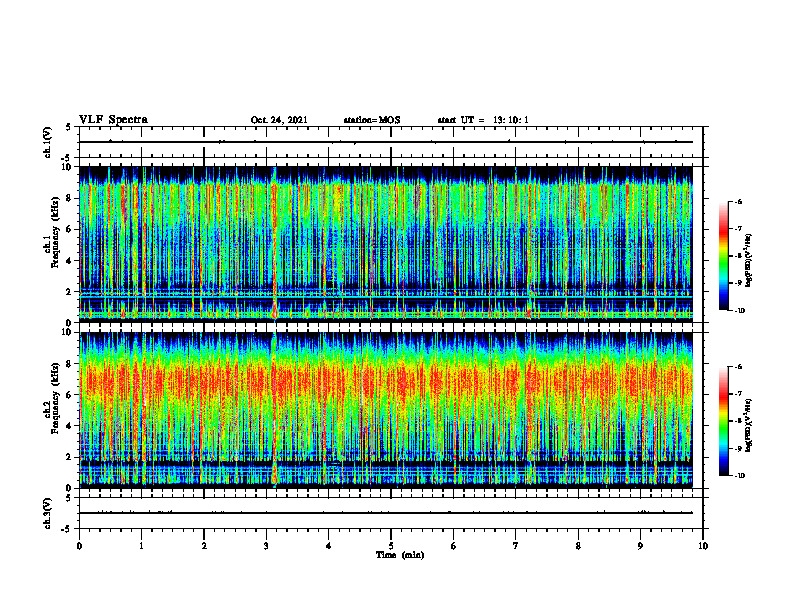
Task: Click the ch.1 colorbar log(PSD) label
Action: coord(750,261)
